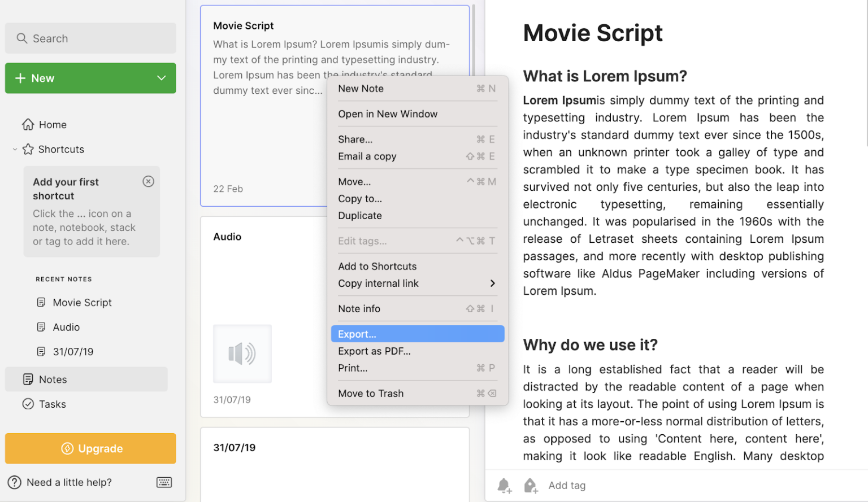Collapse the Shortcuts section chevron

tap(15, 149)
